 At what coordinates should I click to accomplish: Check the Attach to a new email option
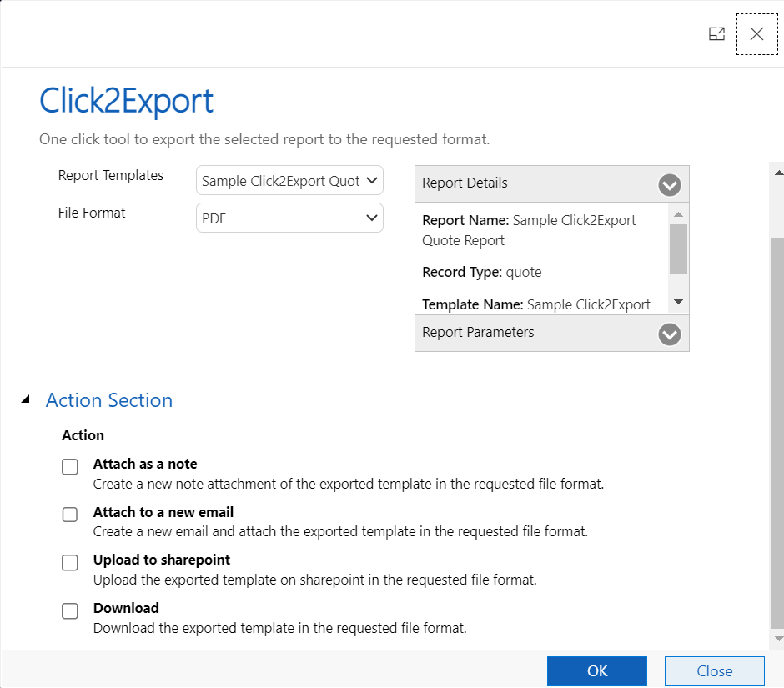pyautogui.click(x=70, y=515)
